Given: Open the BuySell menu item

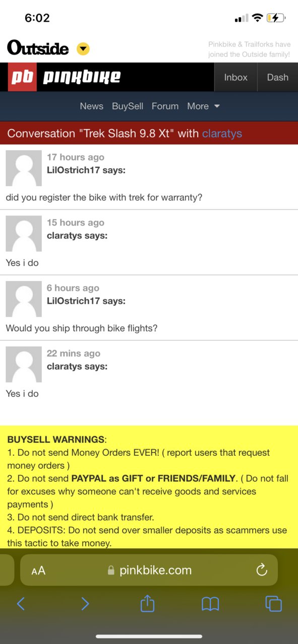Looking at the screenshot, I should [x=128, y=106].
